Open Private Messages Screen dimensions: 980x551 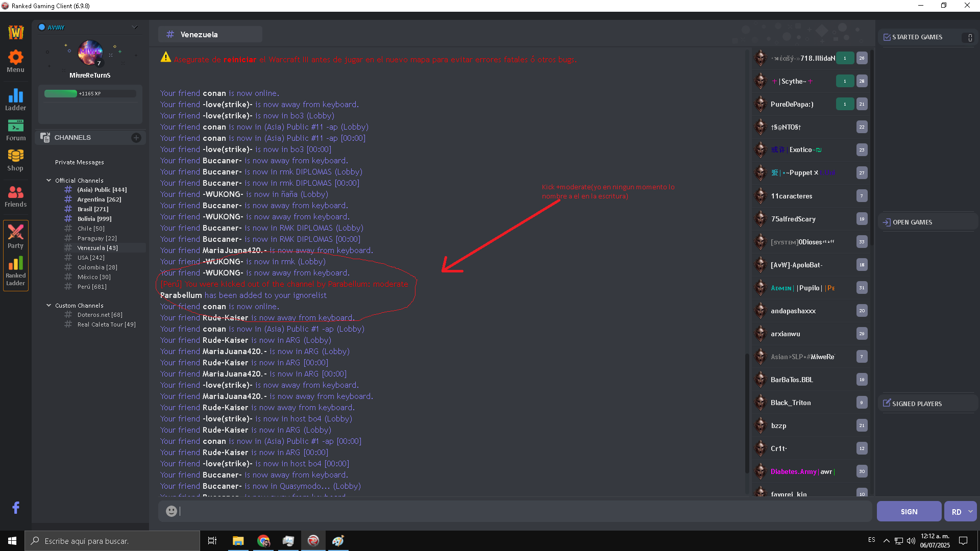pos(80,162)
